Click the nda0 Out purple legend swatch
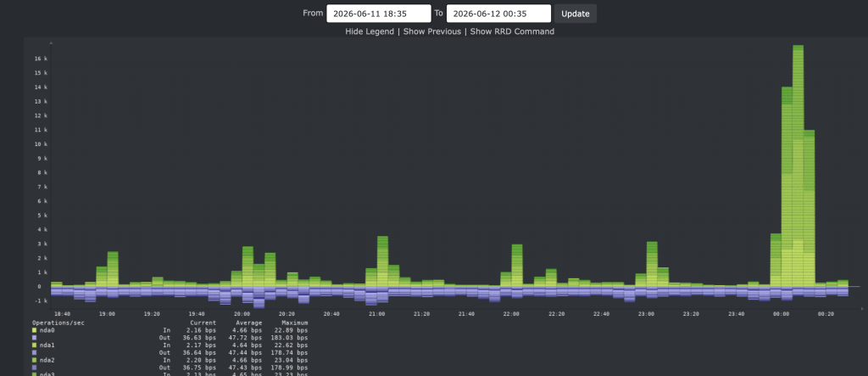Viewport: 868px width, 376px height. point(34,337)
